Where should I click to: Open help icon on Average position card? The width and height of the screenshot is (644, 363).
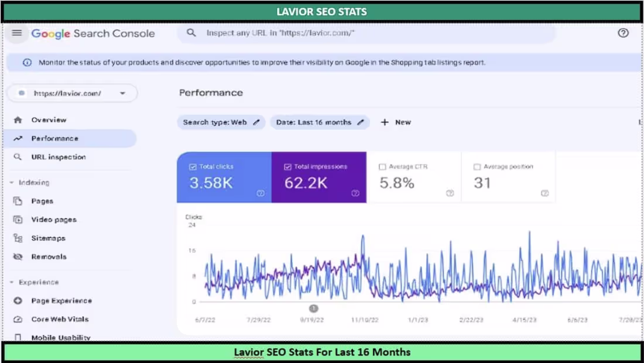(x=545, y=193)
